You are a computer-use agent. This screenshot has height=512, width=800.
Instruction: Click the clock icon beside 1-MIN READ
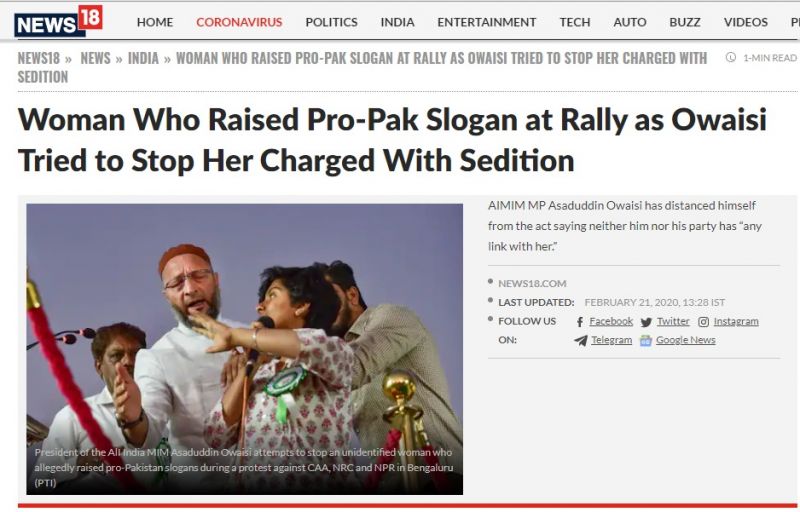coord(731,57)
